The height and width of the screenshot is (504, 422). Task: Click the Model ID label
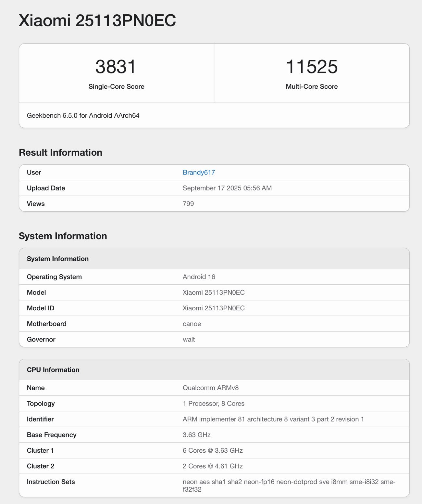41,308
